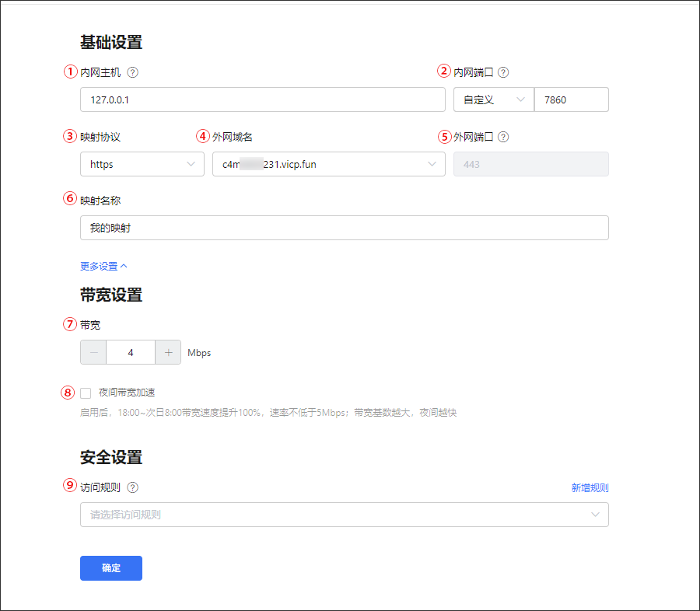Open the 映射协议 https dropdown

[x=142, y=164]
